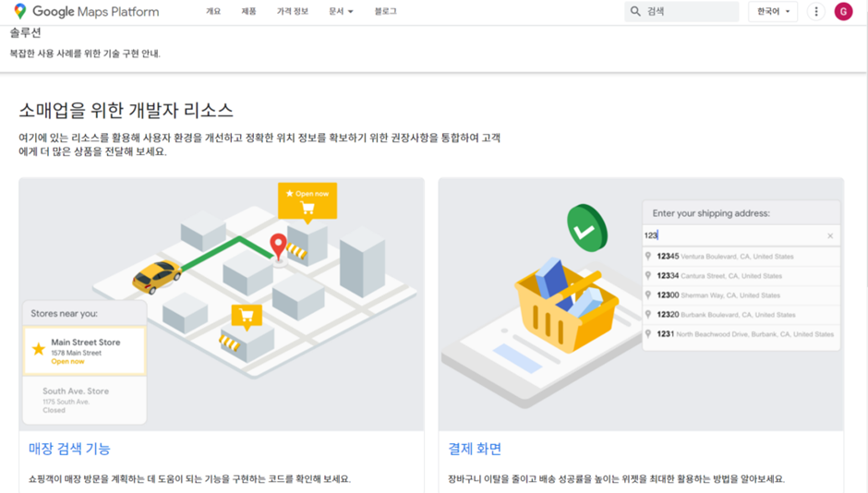Open the 제품 nav item
This screenshot has height=493, width=868.
(248, 11)
